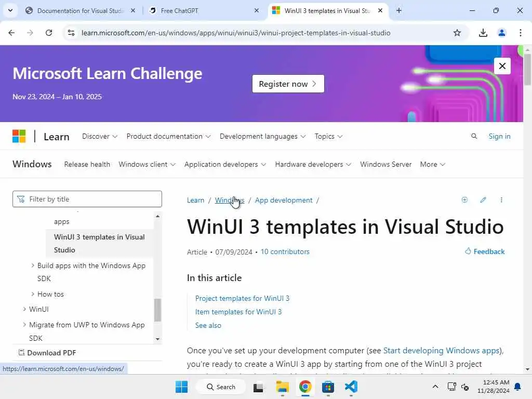Open the Windows Server menu item
The height and width of the screenshot is (399, 532).
386,164
